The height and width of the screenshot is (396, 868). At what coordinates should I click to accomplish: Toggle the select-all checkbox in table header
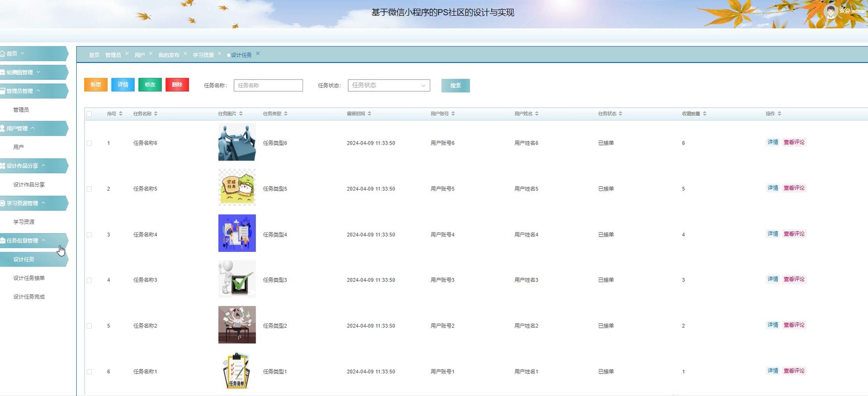click(x=89, y=114)
